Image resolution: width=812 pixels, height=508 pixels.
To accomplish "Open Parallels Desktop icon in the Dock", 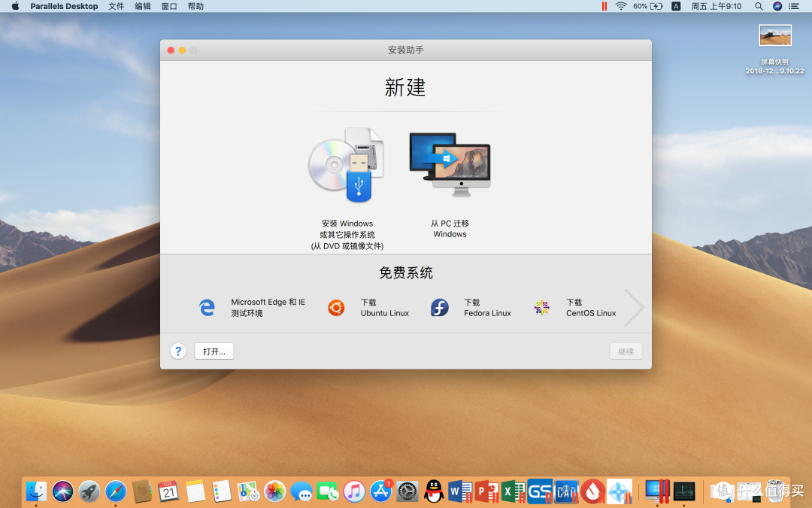I will tap(657, 491).
